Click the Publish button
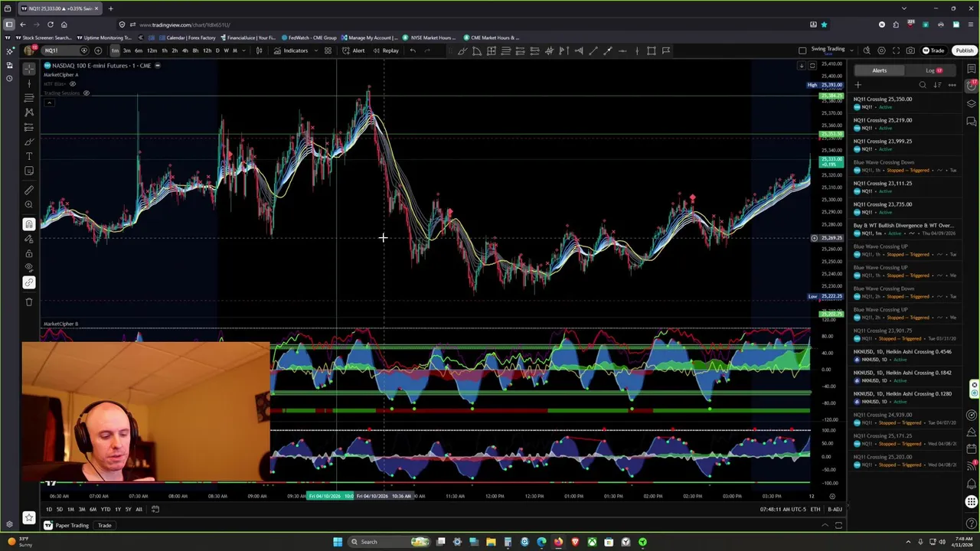 coord(964,51)
